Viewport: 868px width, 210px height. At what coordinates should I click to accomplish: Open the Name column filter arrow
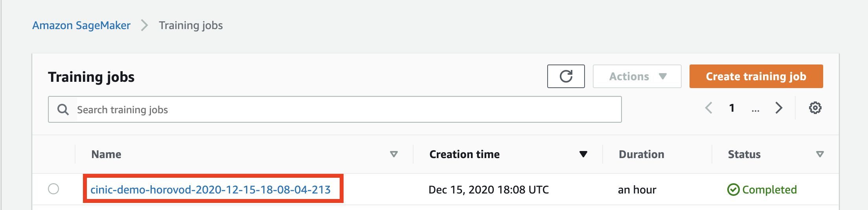point(394,154)
